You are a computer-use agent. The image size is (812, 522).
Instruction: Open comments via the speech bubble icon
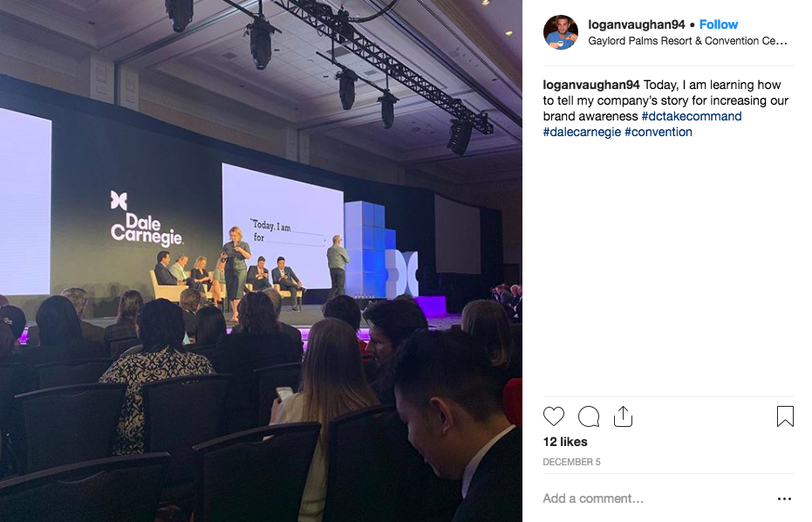click(x=588, y=416)
